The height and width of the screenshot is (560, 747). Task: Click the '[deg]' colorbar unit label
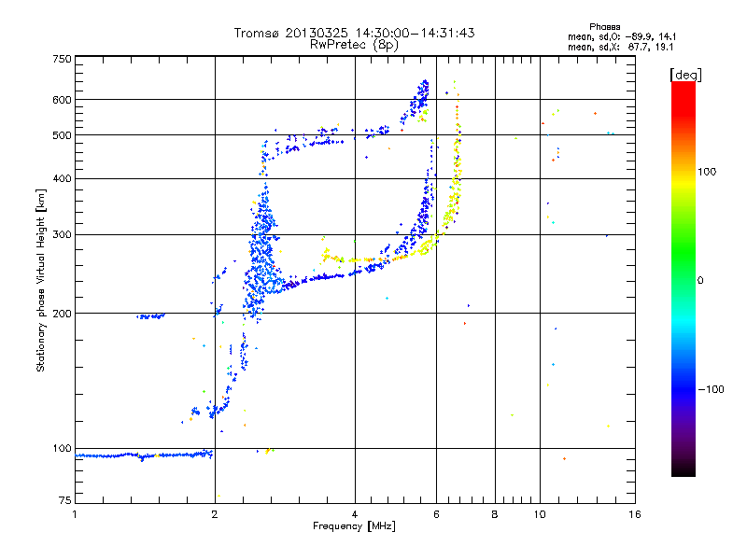click(x=685, y=75)
